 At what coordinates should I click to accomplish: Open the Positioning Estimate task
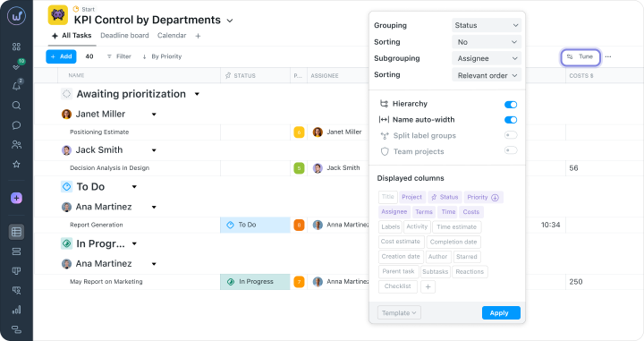(99, 132)
